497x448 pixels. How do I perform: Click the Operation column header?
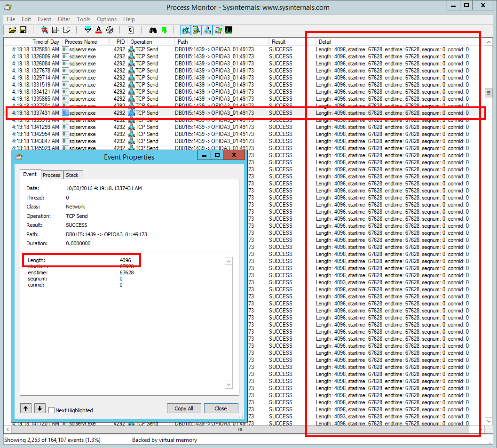point(151,41)
